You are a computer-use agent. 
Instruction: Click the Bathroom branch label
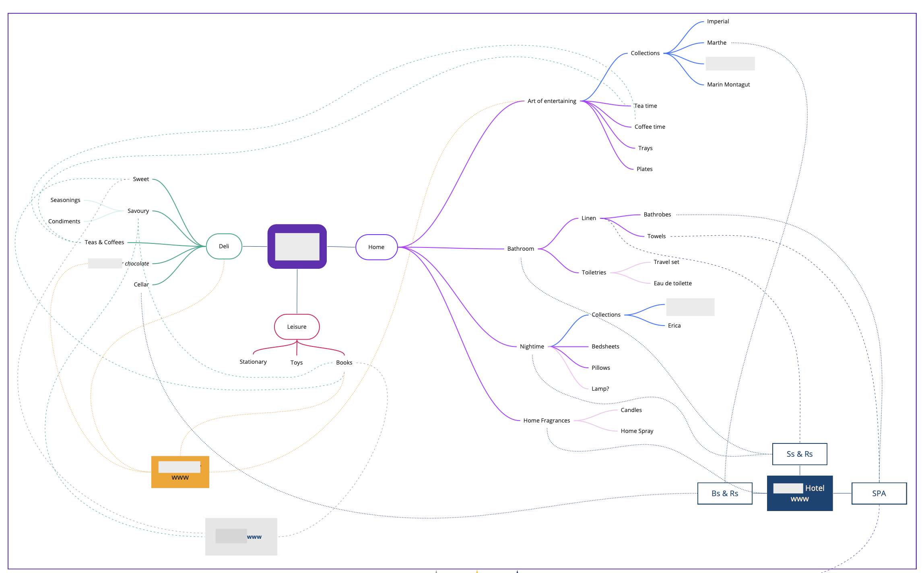coord(520,249)
